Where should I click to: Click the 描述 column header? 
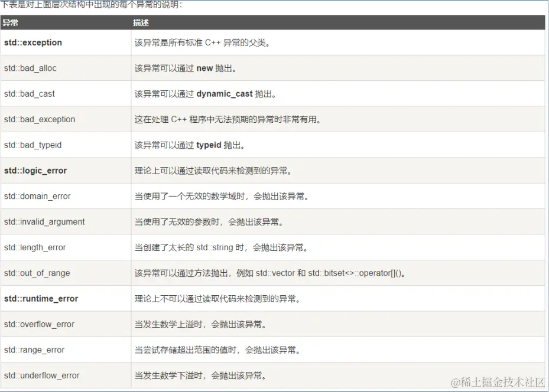141,23
